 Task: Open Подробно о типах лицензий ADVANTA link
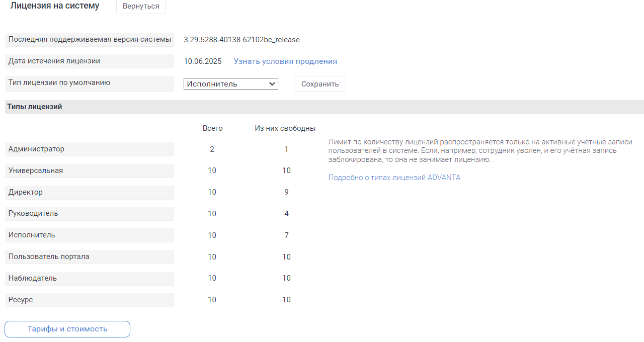394,178
